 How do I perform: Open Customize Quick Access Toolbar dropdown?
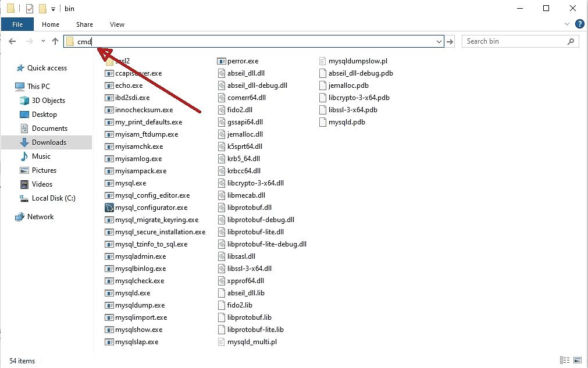(54, 9)
